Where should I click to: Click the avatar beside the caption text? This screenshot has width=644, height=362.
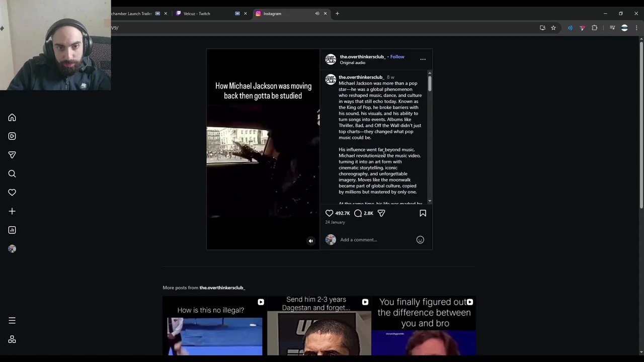click(331, 79)
